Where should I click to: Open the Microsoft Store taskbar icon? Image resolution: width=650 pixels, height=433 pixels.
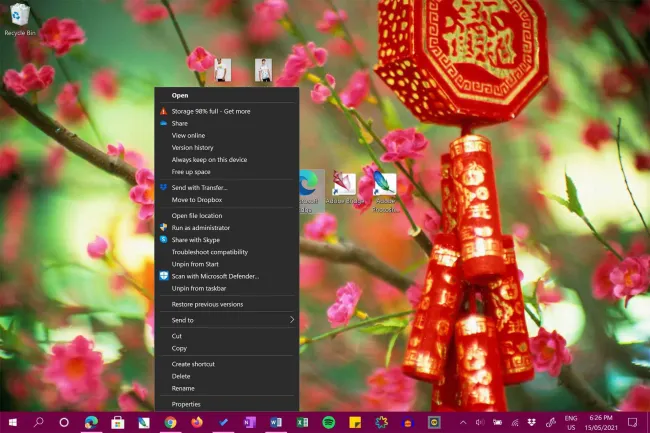pyautogui.click(x=118, y=422)
